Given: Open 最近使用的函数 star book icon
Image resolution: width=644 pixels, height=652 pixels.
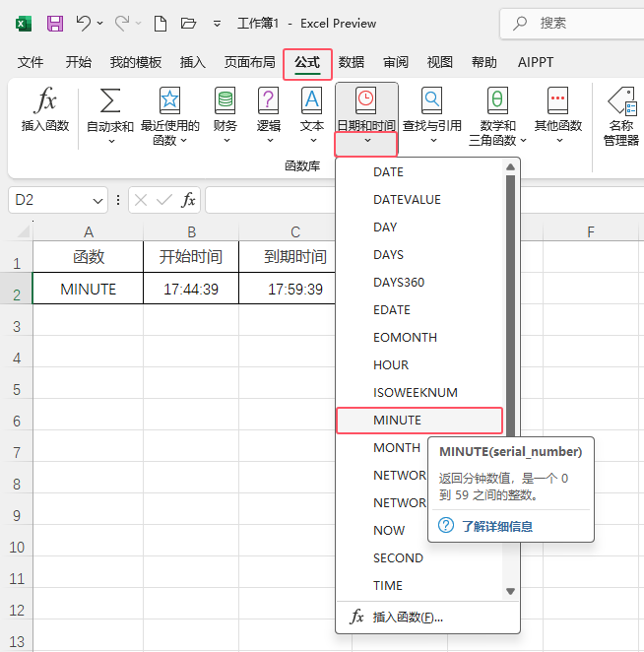Looking at the screenshot, I should pos(169,100).
